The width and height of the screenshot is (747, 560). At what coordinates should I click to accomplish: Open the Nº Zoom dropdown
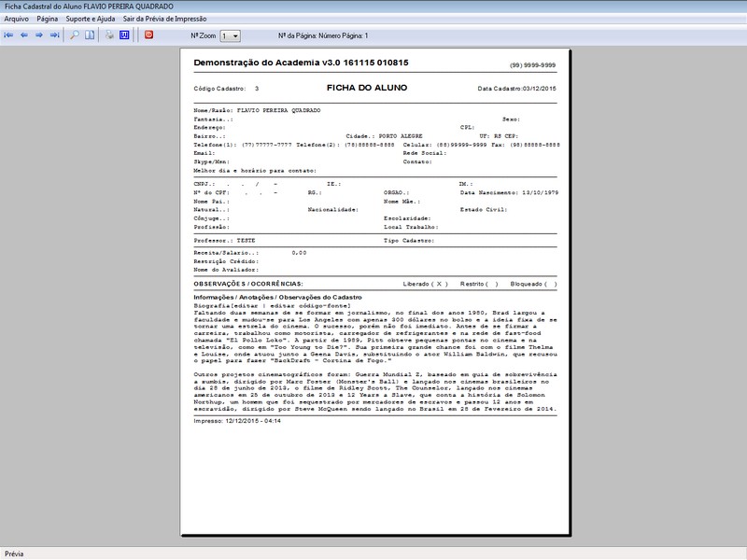[x=230, y=36]
